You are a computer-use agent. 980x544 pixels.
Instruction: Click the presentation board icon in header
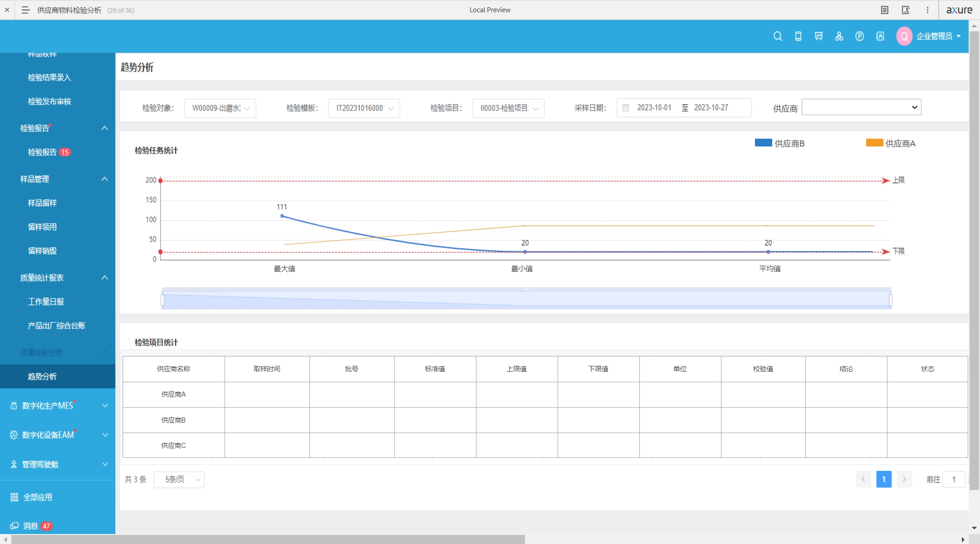coord(818,36)
